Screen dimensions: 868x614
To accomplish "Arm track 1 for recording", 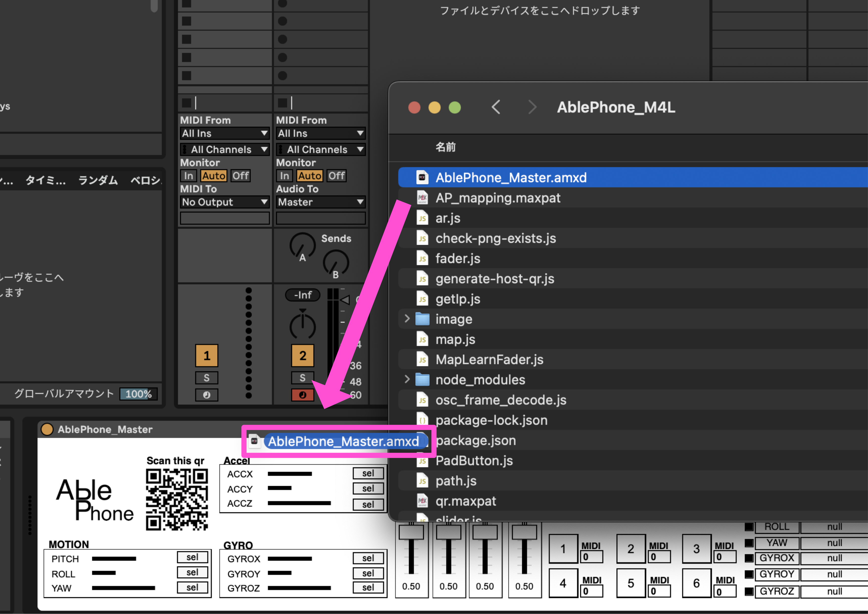I will (x=206, y=395).
